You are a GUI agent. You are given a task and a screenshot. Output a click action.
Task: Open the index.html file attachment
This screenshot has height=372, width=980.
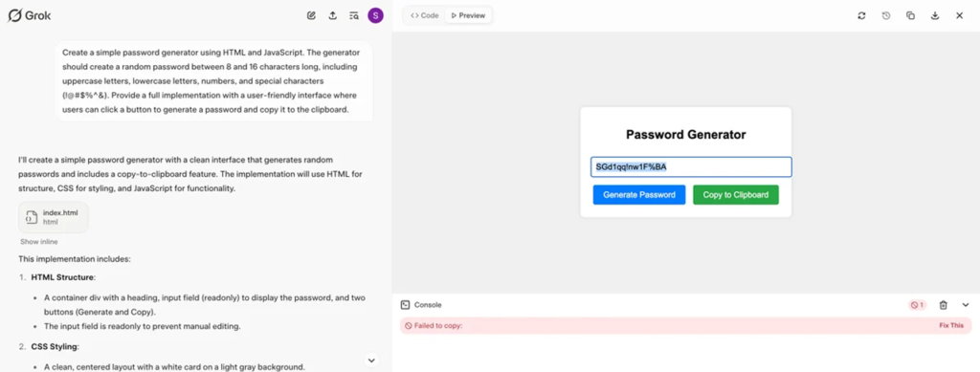pyautogui.click(x=54, y=217)
